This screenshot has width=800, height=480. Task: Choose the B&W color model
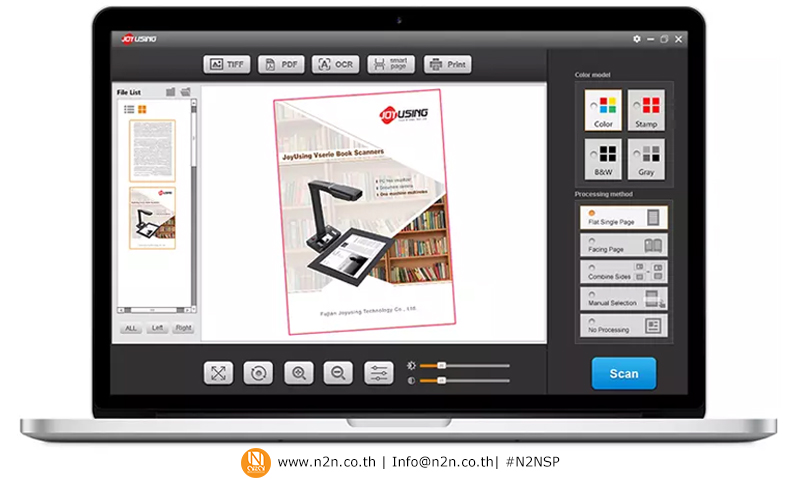[603, 159]
